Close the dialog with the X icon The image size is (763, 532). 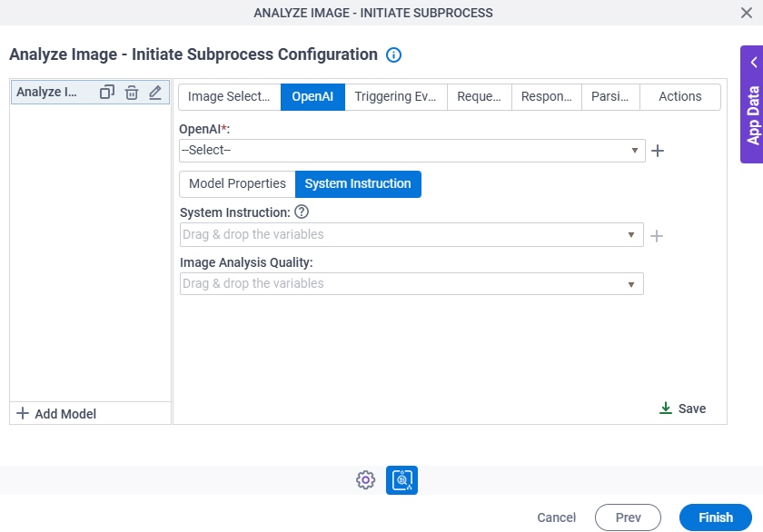coord(747,13)
